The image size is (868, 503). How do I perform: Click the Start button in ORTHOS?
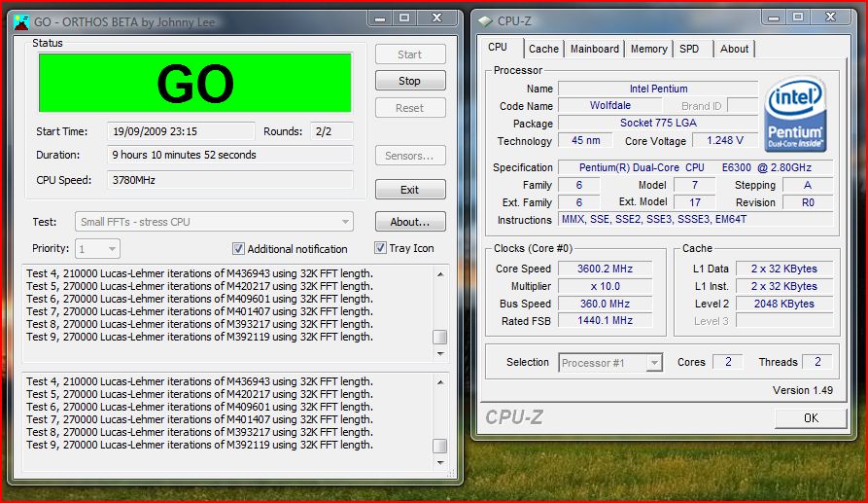click(409, 54)
